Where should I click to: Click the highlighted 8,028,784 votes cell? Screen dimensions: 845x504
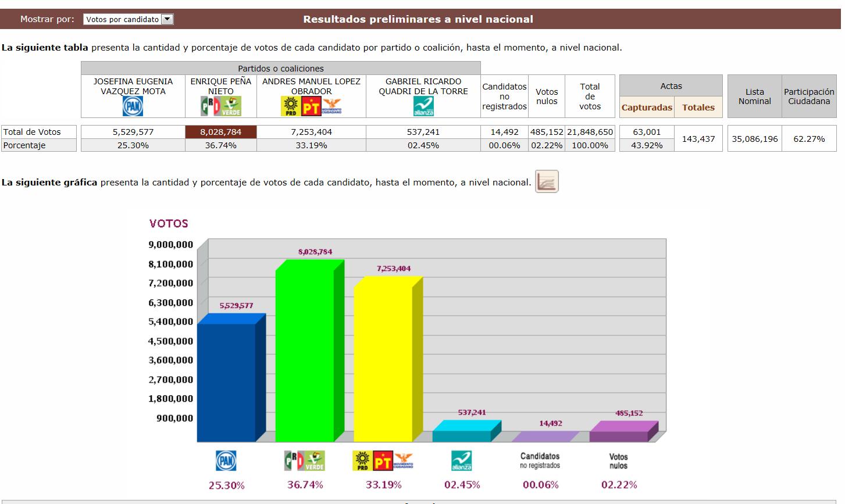pos(221,132)
